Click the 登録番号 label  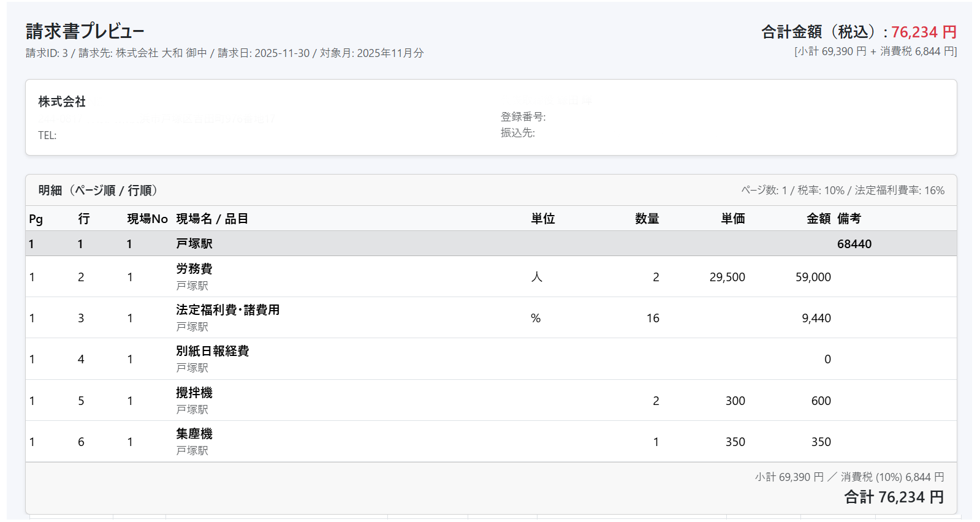pyautogui.click(x=523, y=116)
